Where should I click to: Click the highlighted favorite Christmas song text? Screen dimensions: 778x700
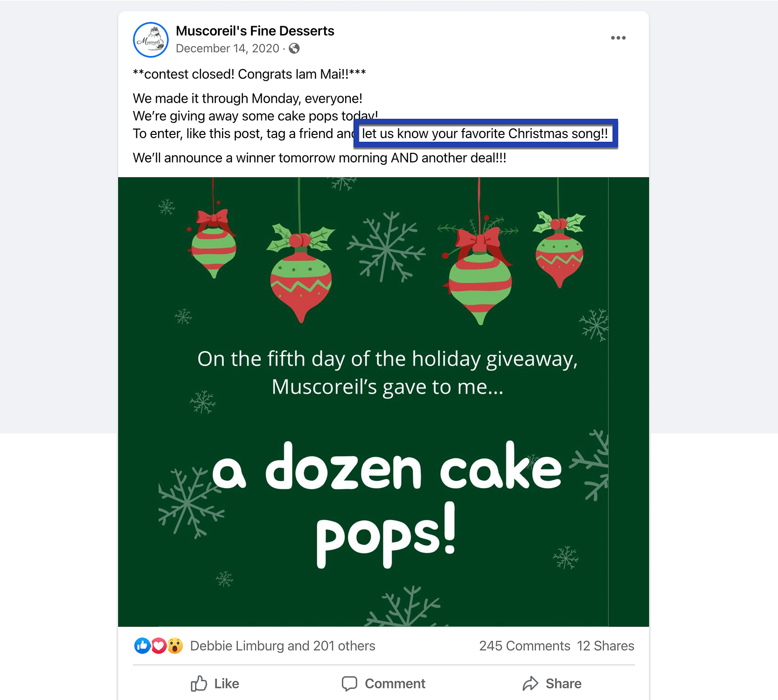pos(485,134)
